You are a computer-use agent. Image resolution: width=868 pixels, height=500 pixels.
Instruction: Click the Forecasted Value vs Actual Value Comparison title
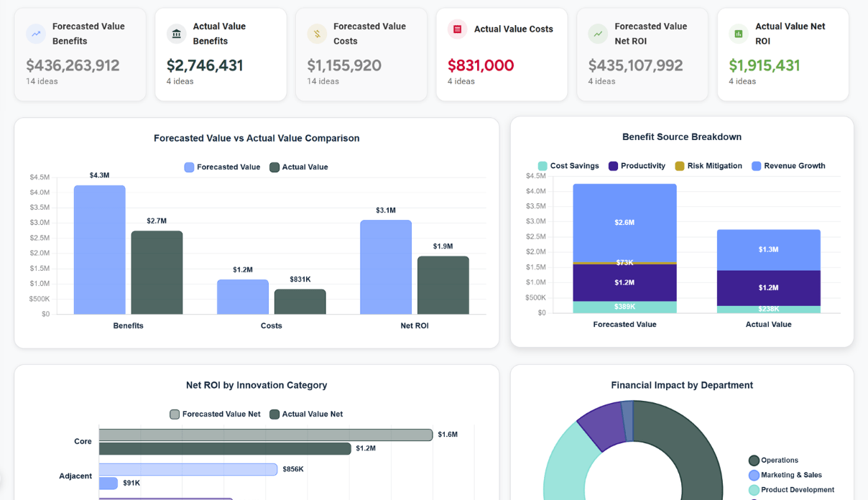(257, 138)
